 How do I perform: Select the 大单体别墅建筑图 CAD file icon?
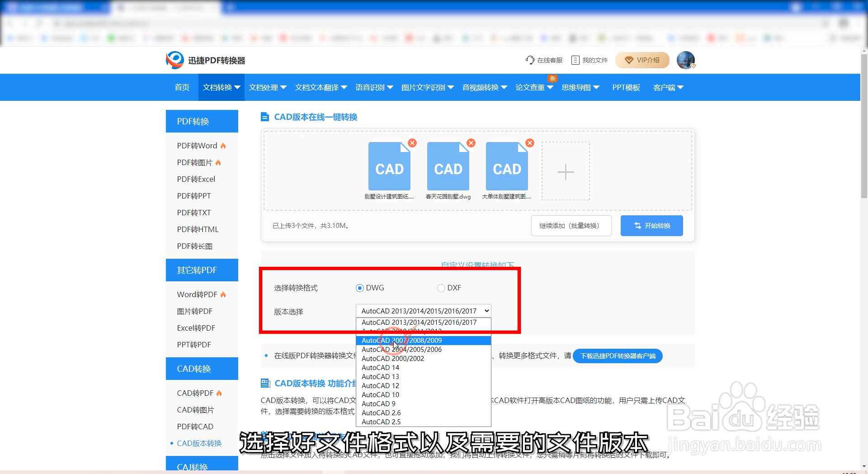click(x=507, y=166)
